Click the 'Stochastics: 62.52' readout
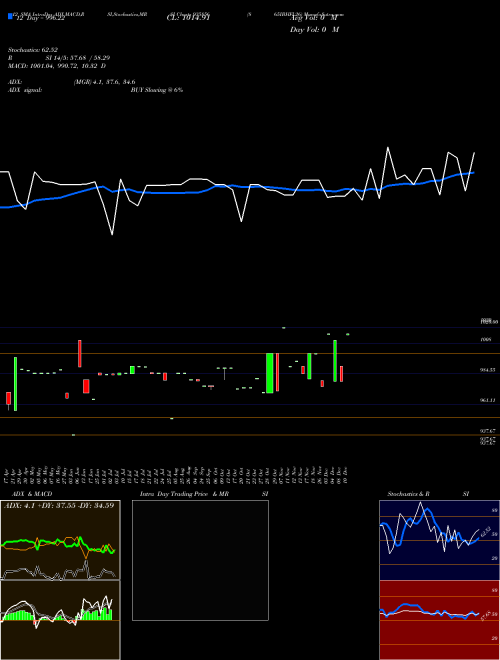The width and height of the screenshot is (500, 660). pyautogui.click(x=33, y=50)
